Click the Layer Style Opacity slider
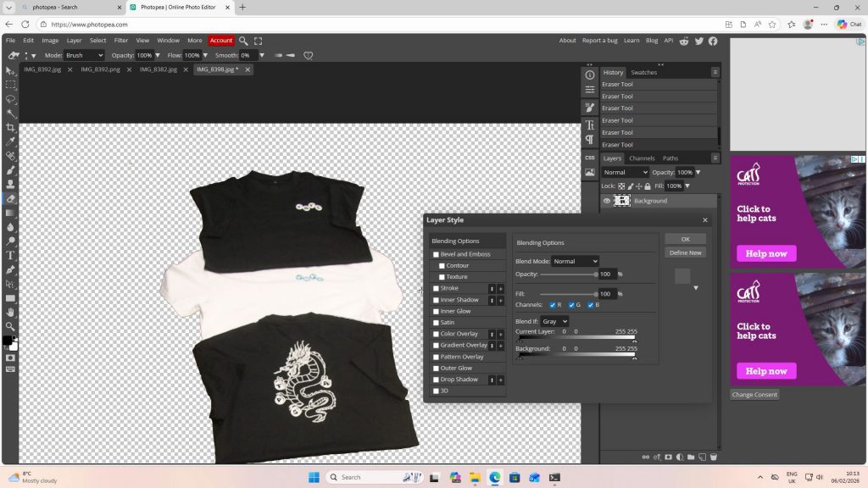This screenshot has width=868, height=488. pyautogui.click(x=568, y=274)
